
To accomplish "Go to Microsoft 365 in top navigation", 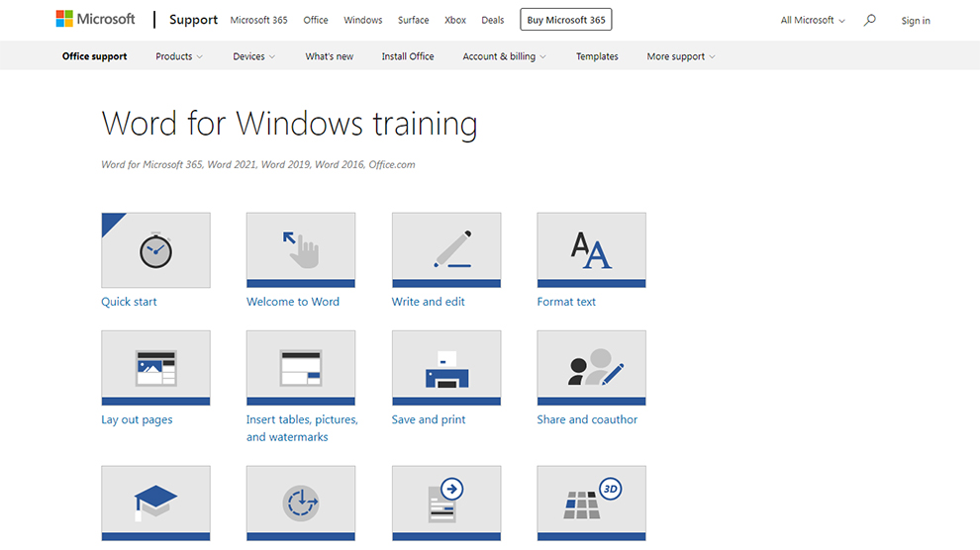I will (x=258, y=20).
